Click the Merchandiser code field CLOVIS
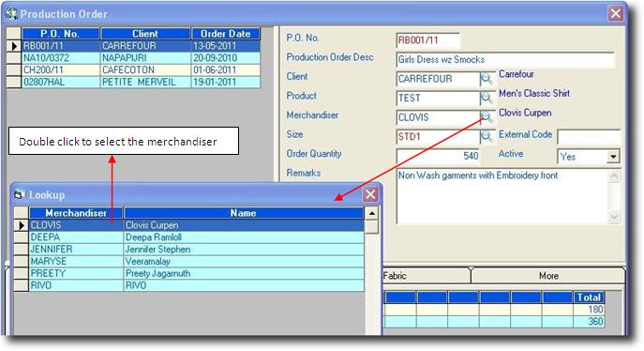 click(438, 117)
